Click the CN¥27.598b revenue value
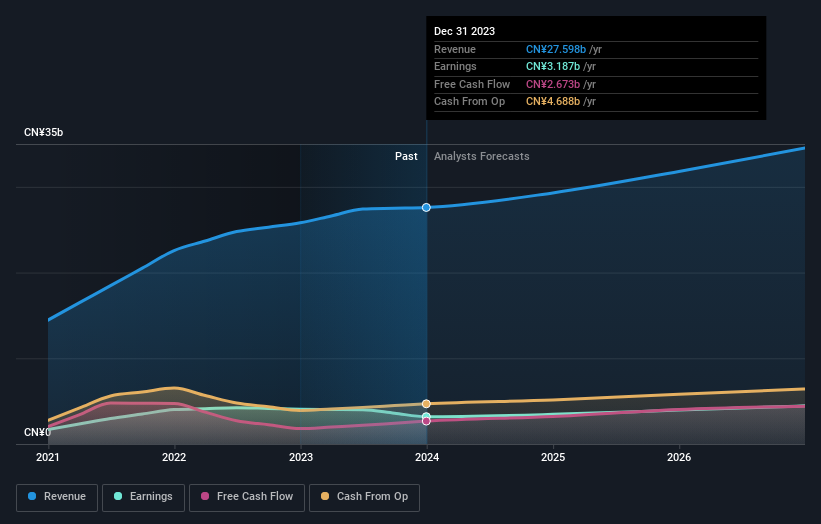Screen dimensions: 821x524 (x=556, y=49)
